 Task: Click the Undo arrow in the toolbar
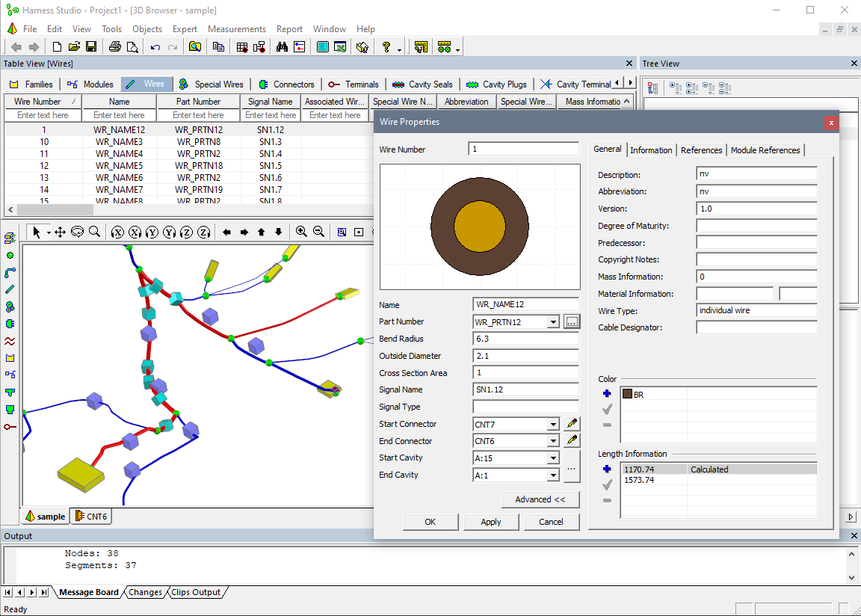pos(155,46)
